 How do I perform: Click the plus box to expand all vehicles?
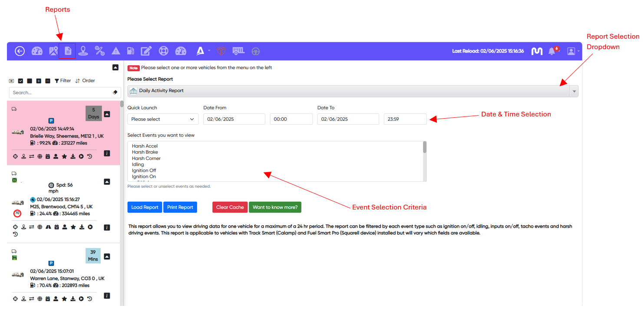pos(39,80)
